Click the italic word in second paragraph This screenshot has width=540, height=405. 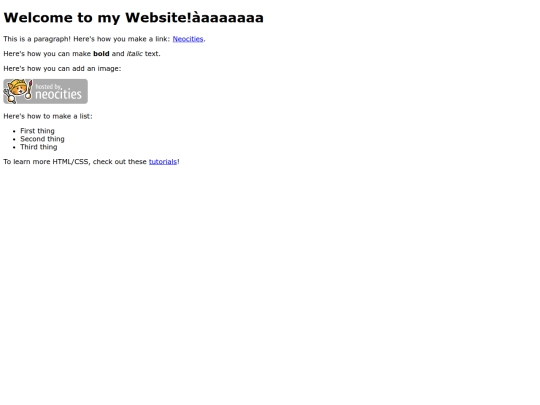(x=135, y=54)
